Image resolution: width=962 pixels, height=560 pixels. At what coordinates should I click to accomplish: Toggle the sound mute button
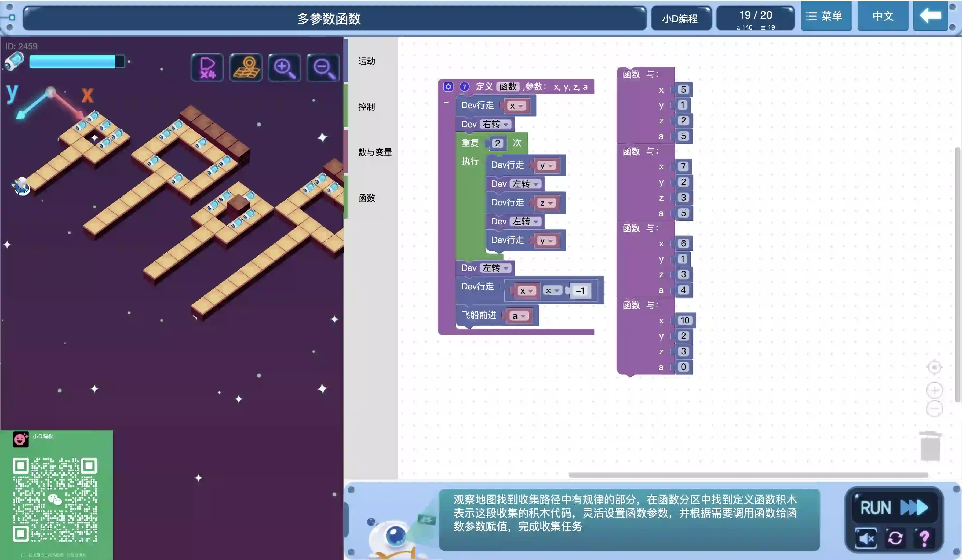pos(866,538)
